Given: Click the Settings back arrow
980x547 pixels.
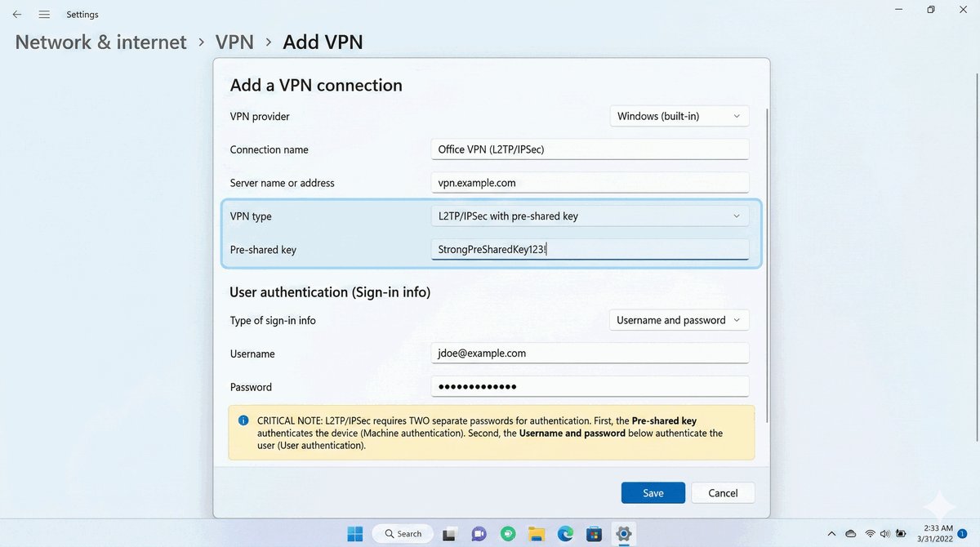Looking at the screenshot, I should 16,14.
